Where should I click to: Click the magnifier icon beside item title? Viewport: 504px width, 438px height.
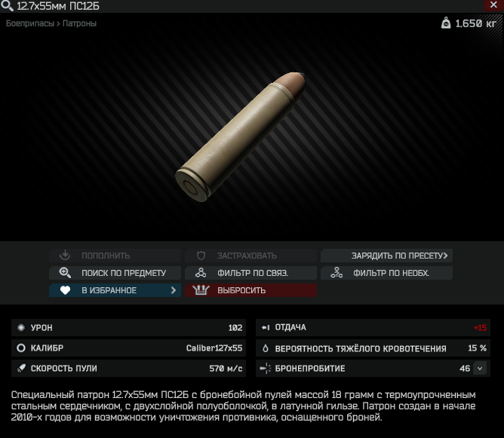pos(7,5)
